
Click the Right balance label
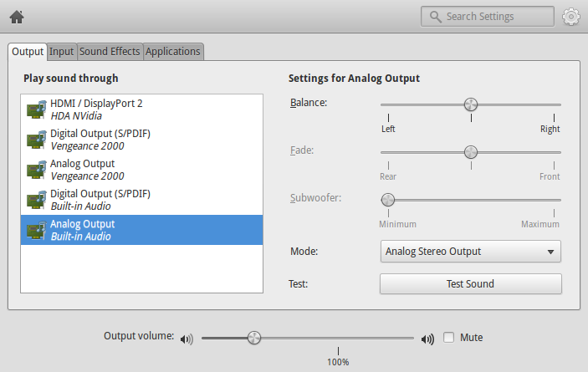coord(550,129)
